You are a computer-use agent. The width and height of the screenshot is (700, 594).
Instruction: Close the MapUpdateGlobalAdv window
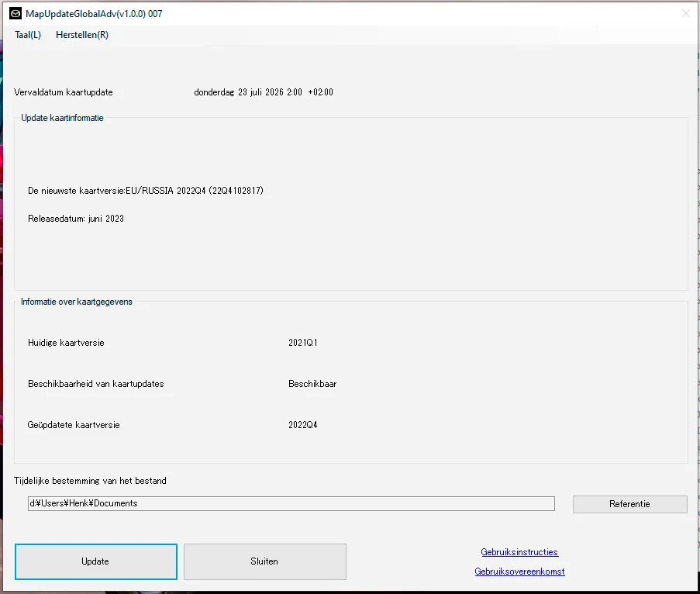pos(684,12)
